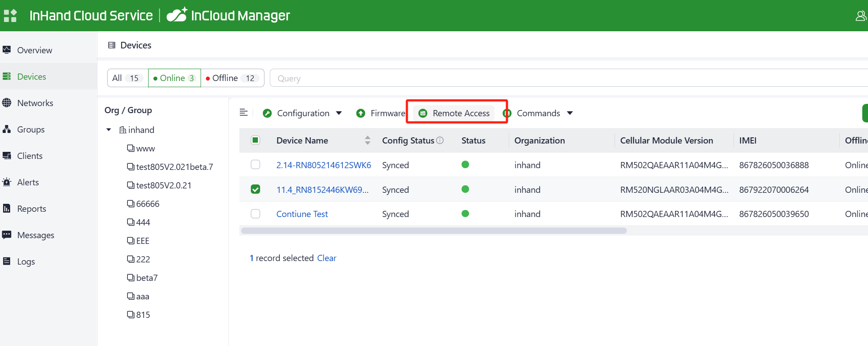Image resolution: width=868 pixels, height=346 pixels.
Task: Toggle the device list panel collapse icon
Action: click(243, 113)
